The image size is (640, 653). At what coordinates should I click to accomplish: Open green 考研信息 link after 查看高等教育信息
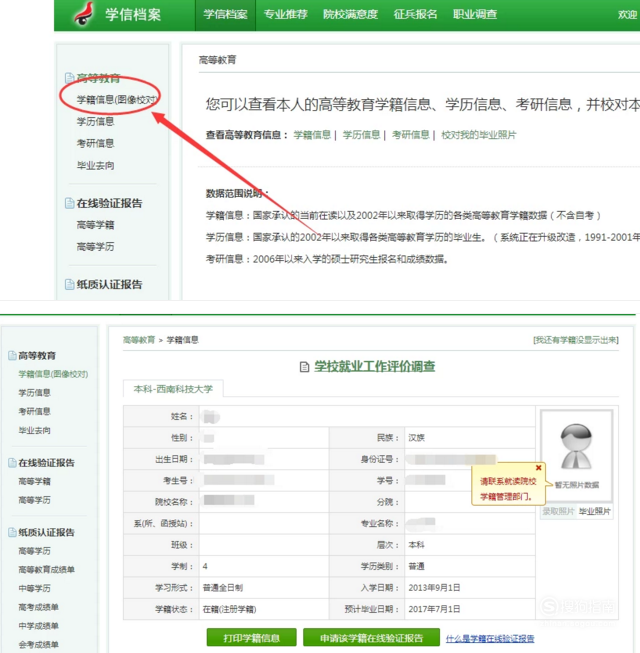411,135
